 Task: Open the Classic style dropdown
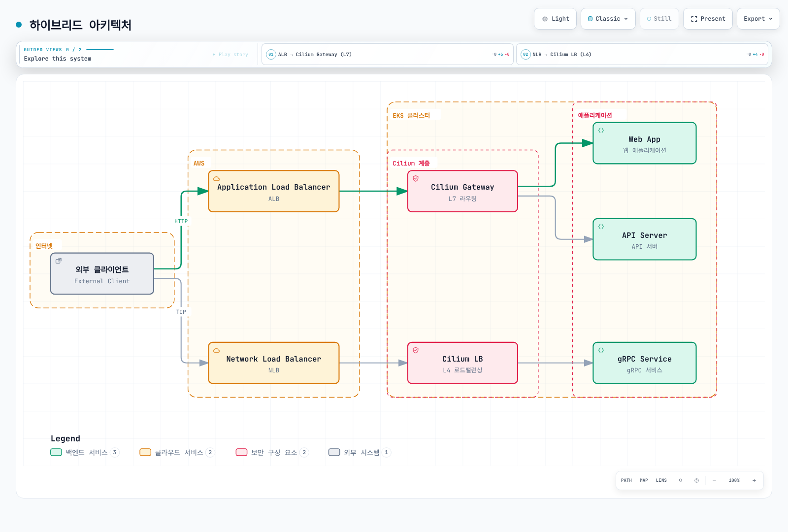coord(608,19)
